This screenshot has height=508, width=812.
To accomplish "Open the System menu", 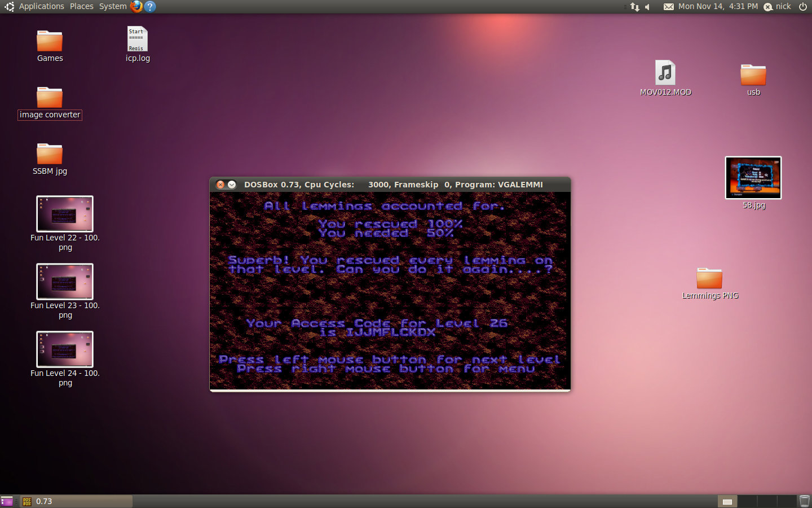I will pos(113,6).
